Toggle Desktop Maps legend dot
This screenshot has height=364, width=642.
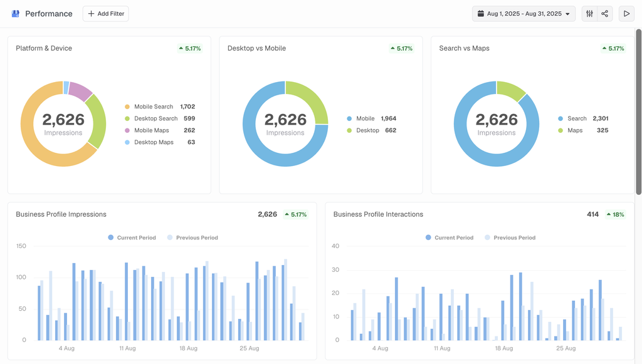(127, 142)
